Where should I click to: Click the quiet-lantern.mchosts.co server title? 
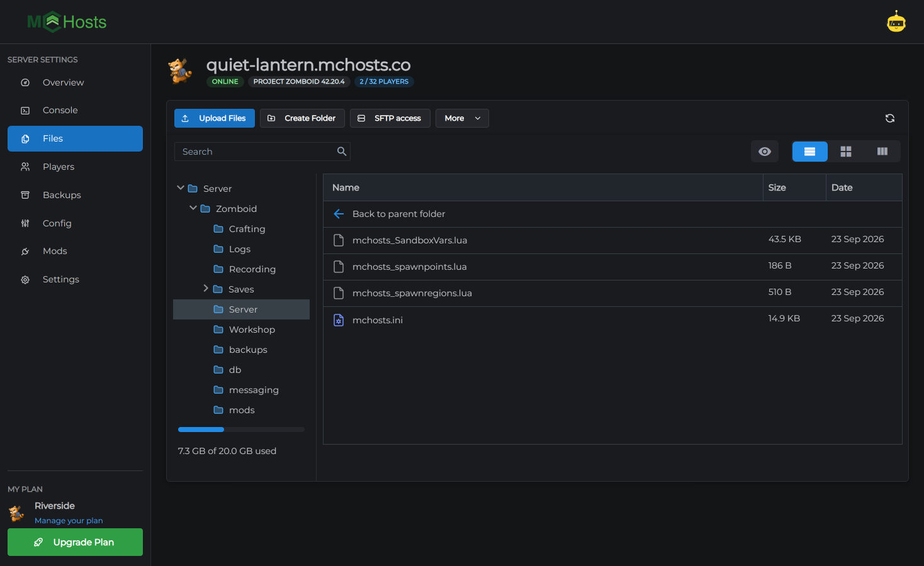click(x=308, y=65)
